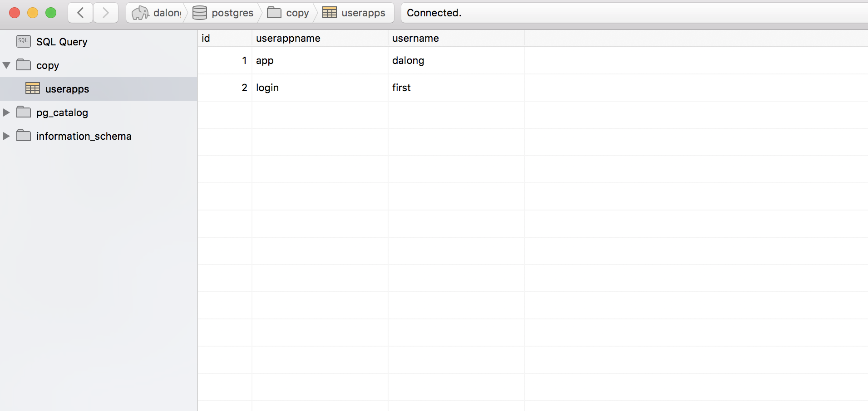868x411 pixels.
Task: Select the id cell with value 1
Action: [225, 61]
